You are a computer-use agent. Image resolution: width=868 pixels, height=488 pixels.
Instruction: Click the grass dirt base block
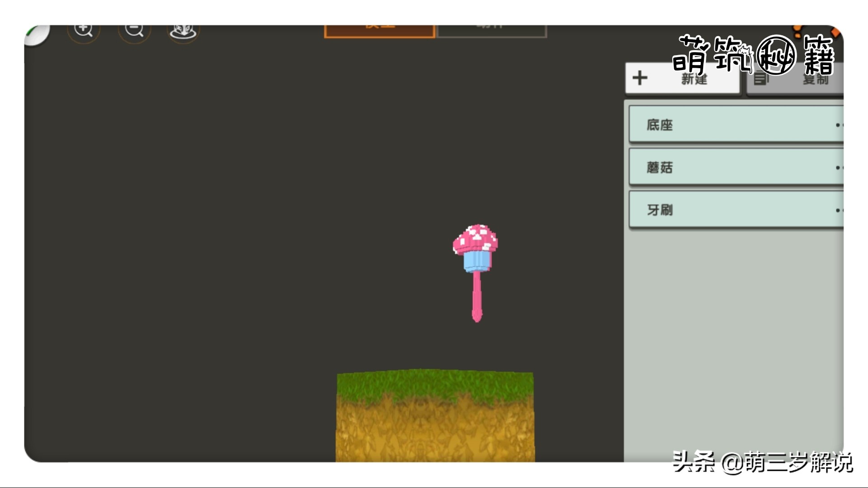tap(435, 416)
